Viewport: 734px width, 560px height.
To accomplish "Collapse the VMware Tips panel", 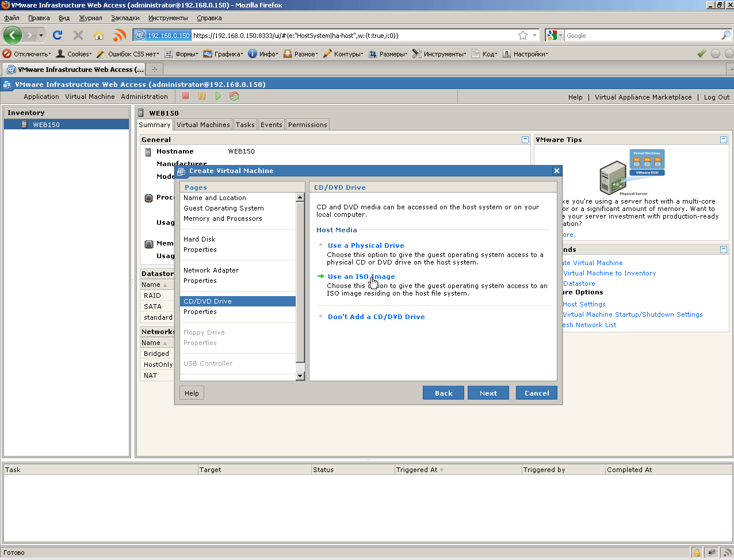I will pyautogui.click(x=724, y=140).
